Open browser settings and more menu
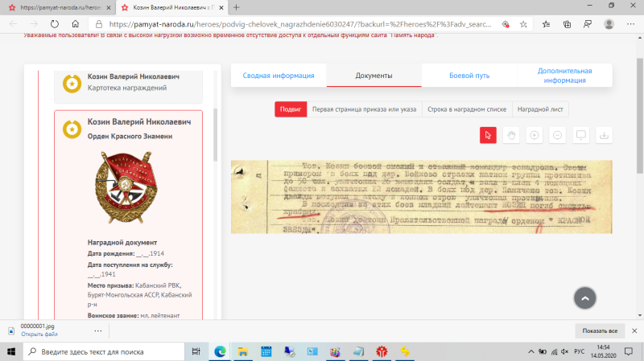This screenshot has width=644, height=361. (x=631, y=24)
